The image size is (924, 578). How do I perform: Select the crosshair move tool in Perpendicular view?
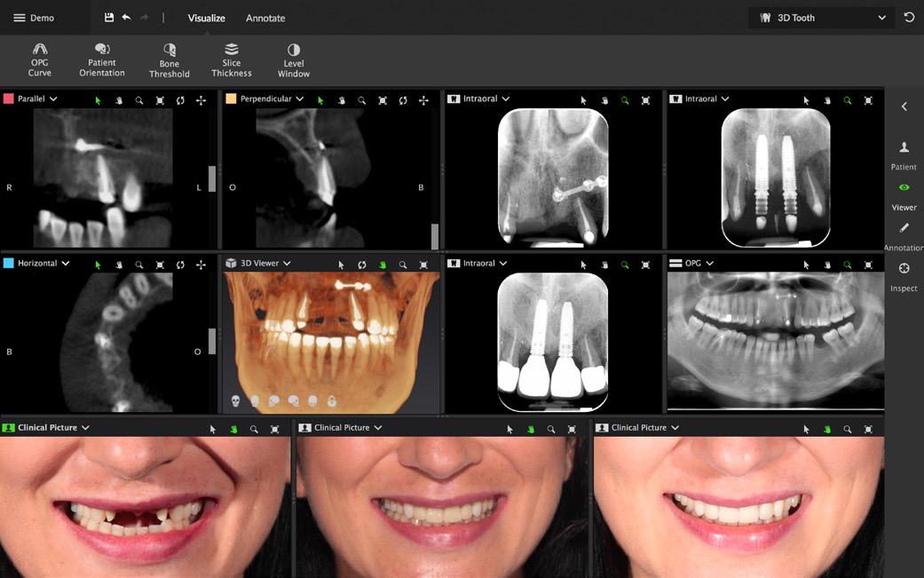coord(423,100)
